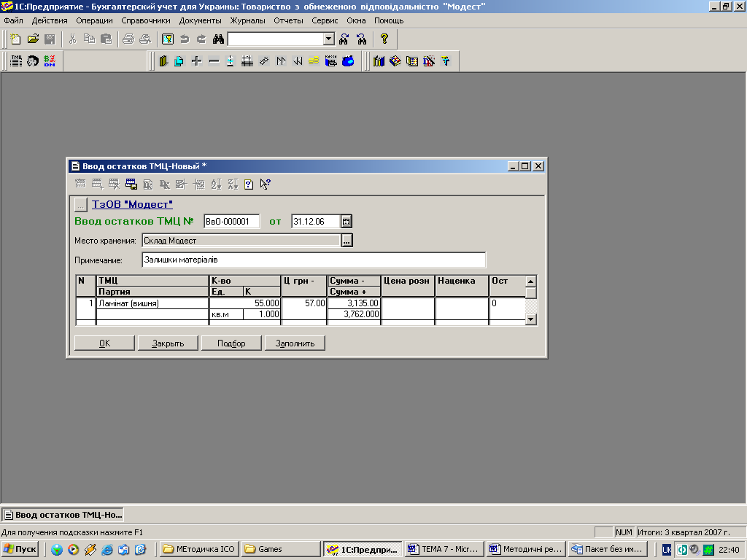Open the Документы menu
The height and width of the screenshot is (560, 747).
tap(200, 20)
